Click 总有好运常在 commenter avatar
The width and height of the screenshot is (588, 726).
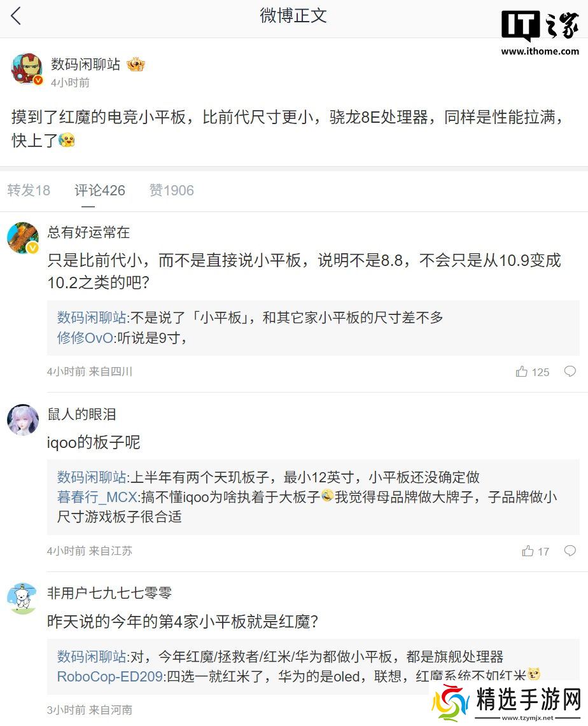pos(23,238)
